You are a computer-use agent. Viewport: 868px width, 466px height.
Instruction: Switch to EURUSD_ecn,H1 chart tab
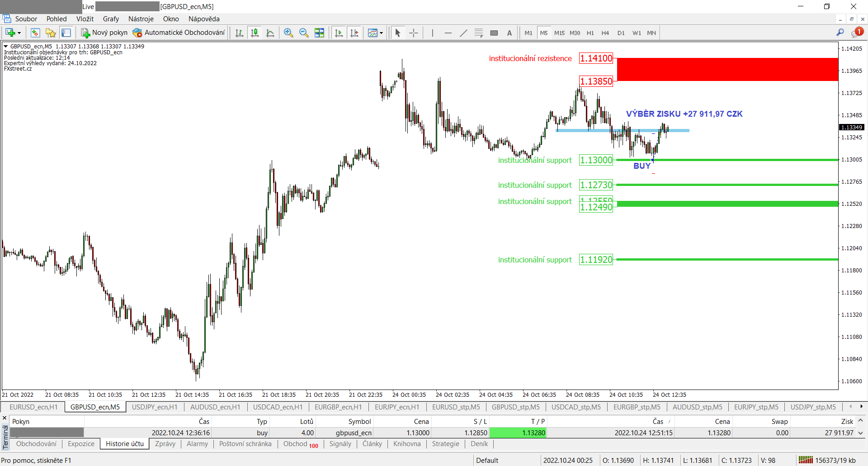click(x=33, y=407)
